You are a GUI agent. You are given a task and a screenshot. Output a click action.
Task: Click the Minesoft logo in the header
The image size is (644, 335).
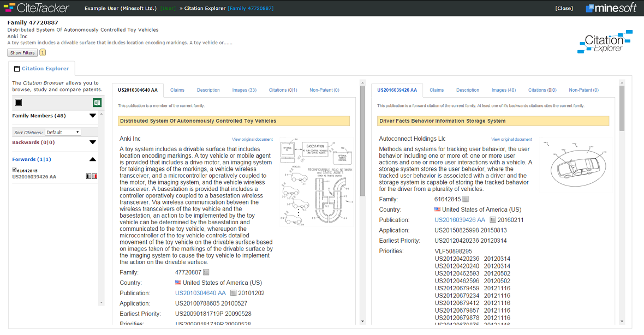click(611, 8)
